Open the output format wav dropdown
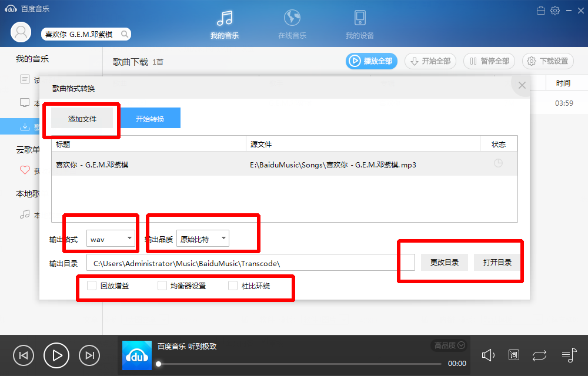The width and height of the screenshot is (588, 376). (x=111, y=238)
